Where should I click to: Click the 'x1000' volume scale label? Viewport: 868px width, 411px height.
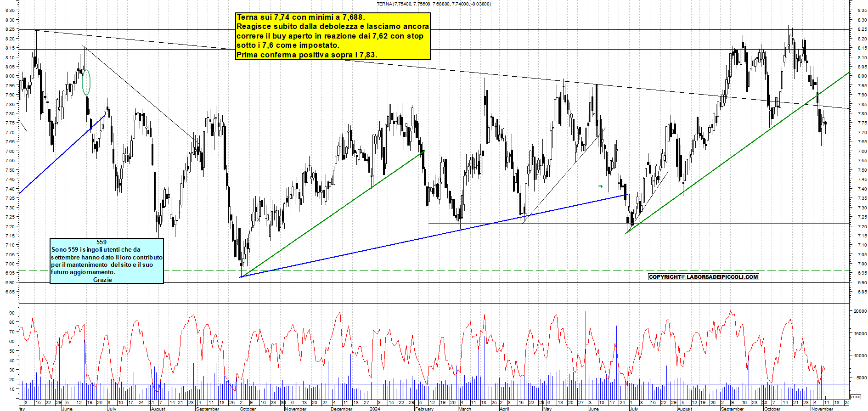[856, 397]
